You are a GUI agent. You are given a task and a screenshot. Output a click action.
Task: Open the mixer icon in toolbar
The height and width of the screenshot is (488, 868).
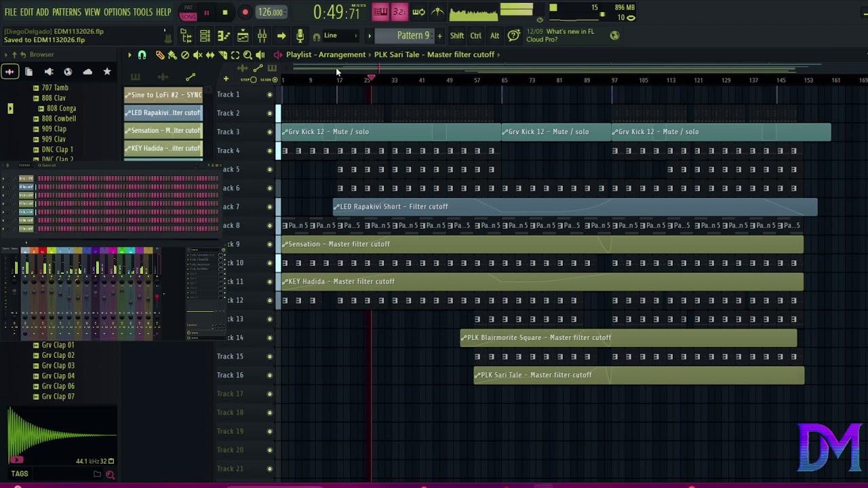tap(262, 36)
